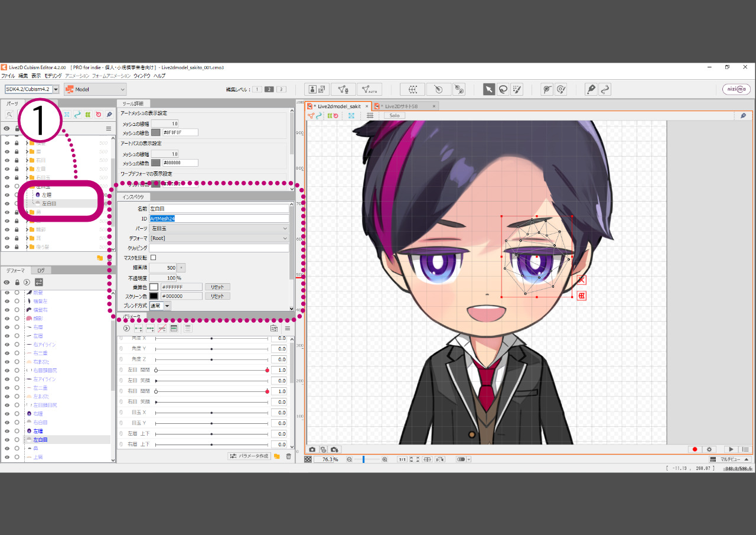
Task: Click the 角度 X parameter slider
Action: click(211, 339)
